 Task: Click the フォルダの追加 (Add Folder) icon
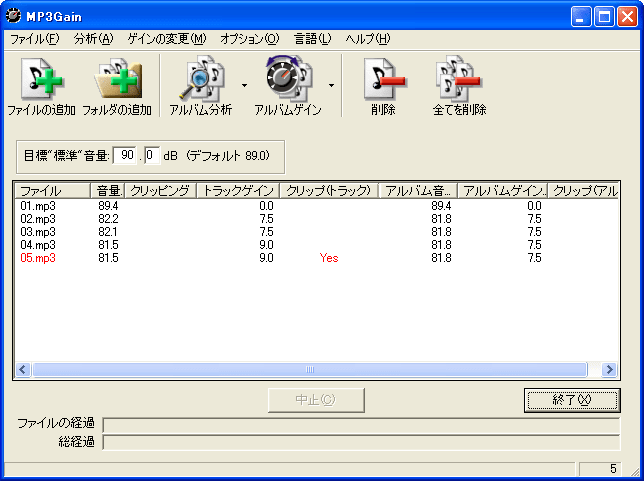tap(117, 81)
